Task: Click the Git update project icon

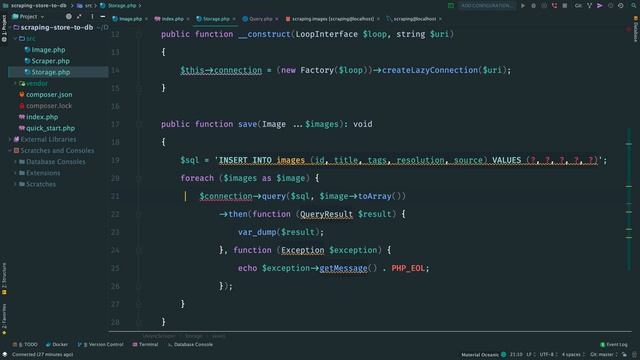Action: (x=589, y=6)
